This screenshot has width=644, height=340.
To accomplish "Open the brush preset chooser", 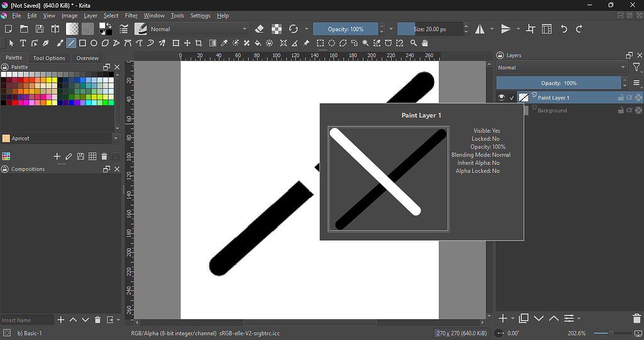I will 140,29.
